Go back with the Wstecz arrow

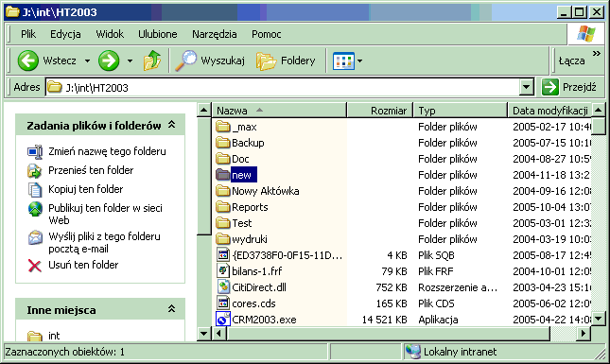[x=28, y=61]
